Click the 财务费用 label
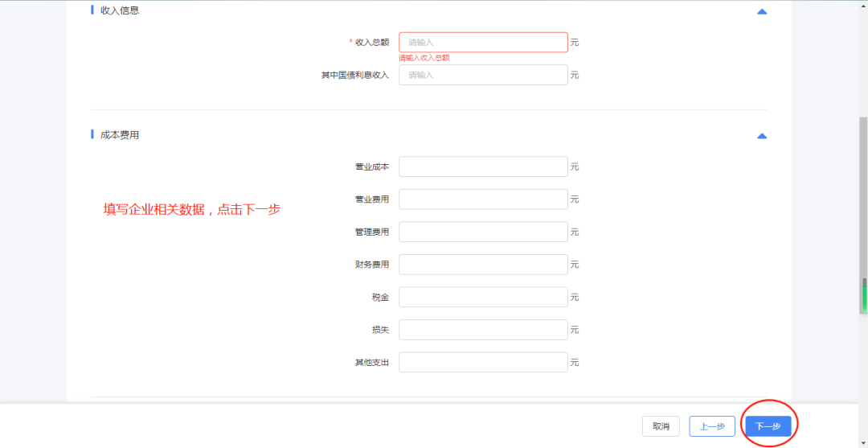Image resolution: width=868 pixels, height=448 pixels. pyautogui.click(x=372, y=265)
